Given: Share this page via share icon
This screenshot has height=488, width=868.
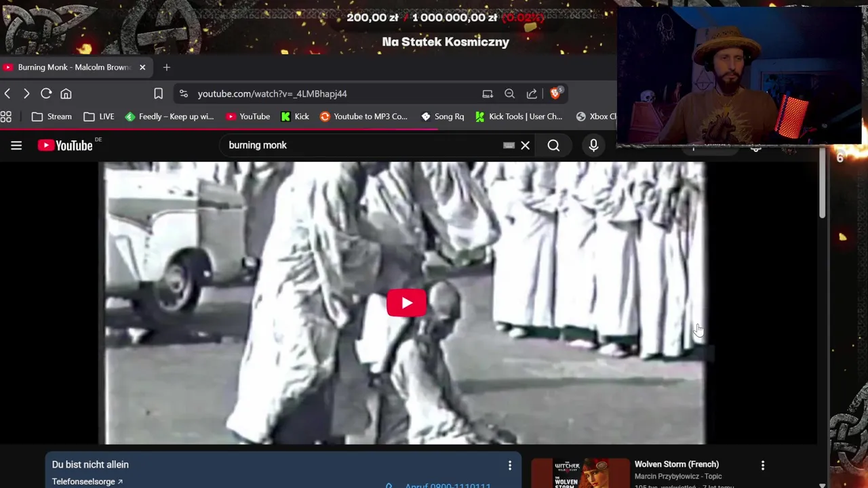Looking at the screenshot, I should click(532, 94).
